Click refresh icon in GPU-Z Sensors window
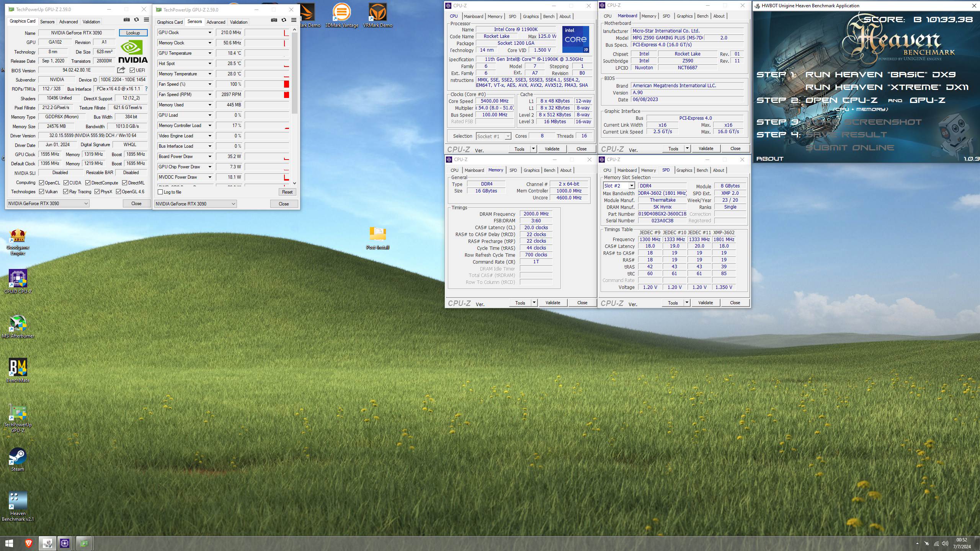This screenshot has height=551, width=980. tap(284, 20)
